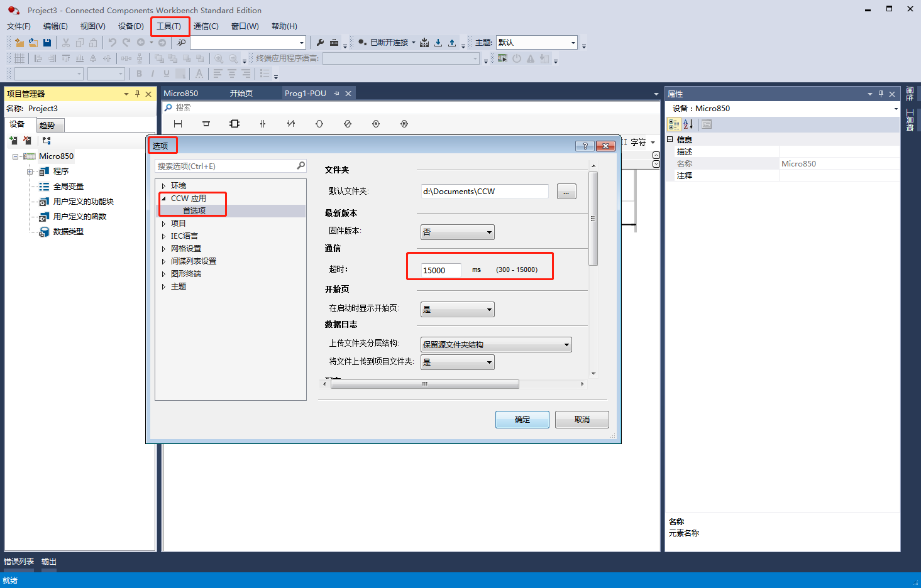Open the upload folder hierarchy dropdown
Image resolution: width=921 pixels, height=588 pixels.
pos(495,344)
